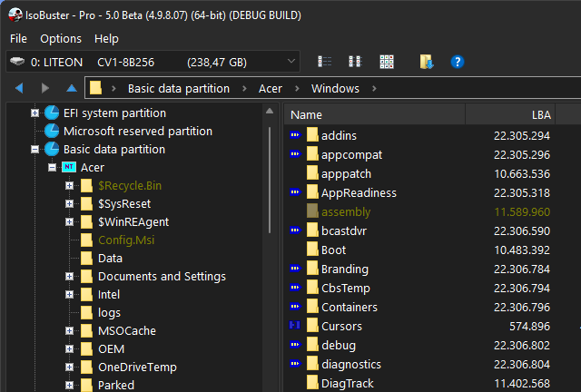
Task: Click the list view toolbar icon
Action: coord(325,62)
